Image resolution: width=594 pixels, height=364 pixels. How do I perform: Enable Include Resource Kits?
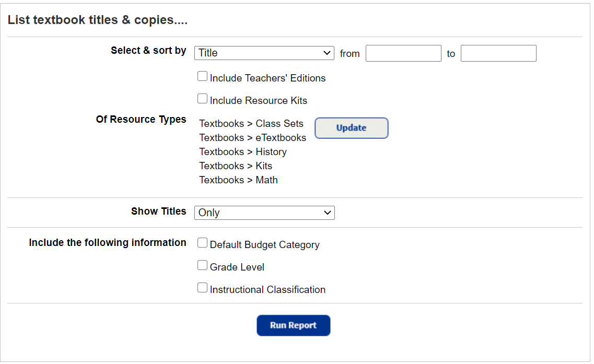202,98
